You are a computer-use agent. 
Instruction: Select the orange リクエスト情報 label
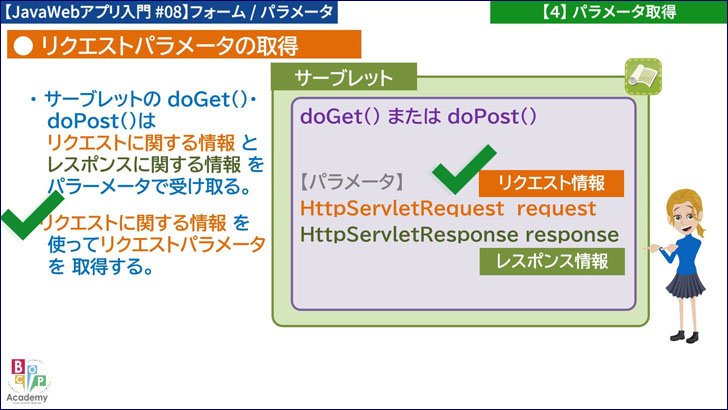coord(550,183)
